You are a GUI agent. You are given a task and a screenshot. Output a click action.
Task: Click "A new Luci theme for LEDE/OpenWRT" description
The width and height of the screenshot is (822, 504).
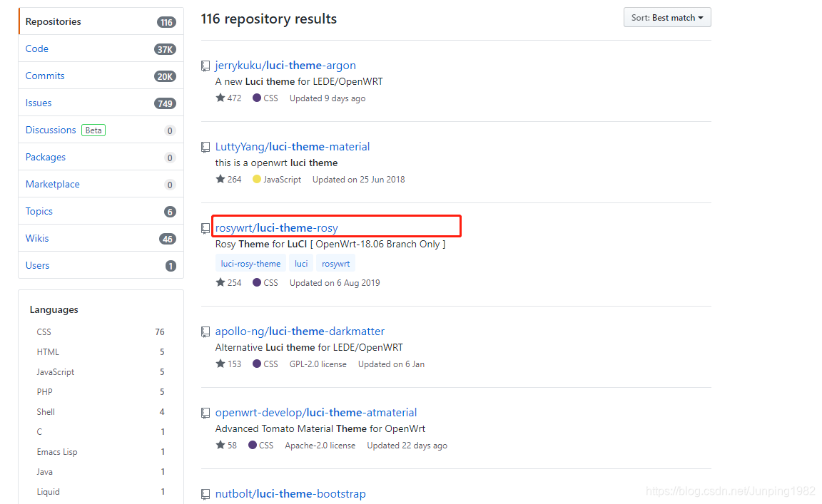pos(299,82)
